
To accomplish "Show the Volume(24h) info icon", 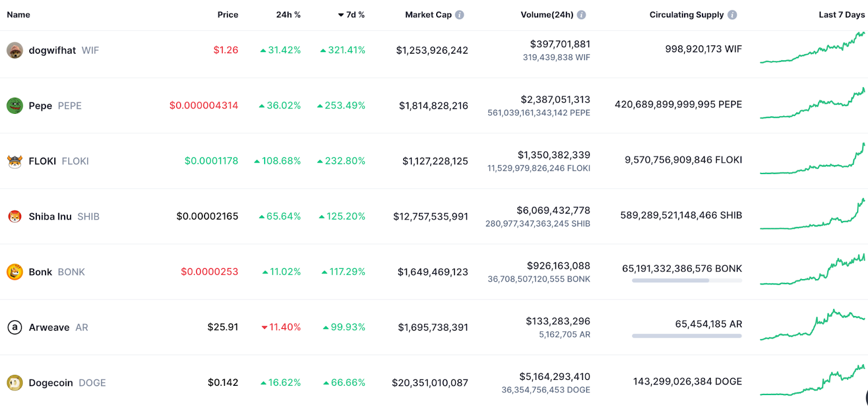I will pos(582,15).
